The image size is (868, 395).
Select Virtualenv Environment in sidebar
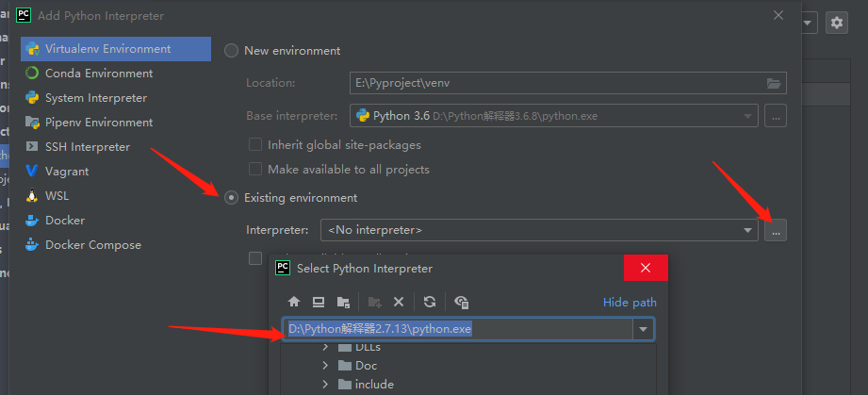pyautogui.click(x=116, y=49)
